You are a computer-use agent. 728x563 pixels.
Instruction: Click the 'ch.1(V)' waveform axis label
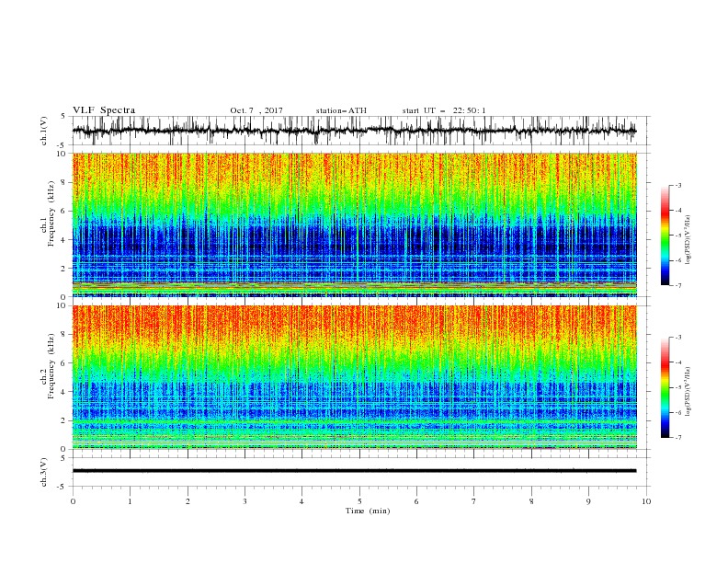pos(44,131)
